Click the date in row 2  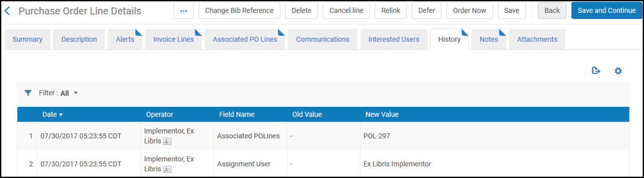[x=81, y=164]
